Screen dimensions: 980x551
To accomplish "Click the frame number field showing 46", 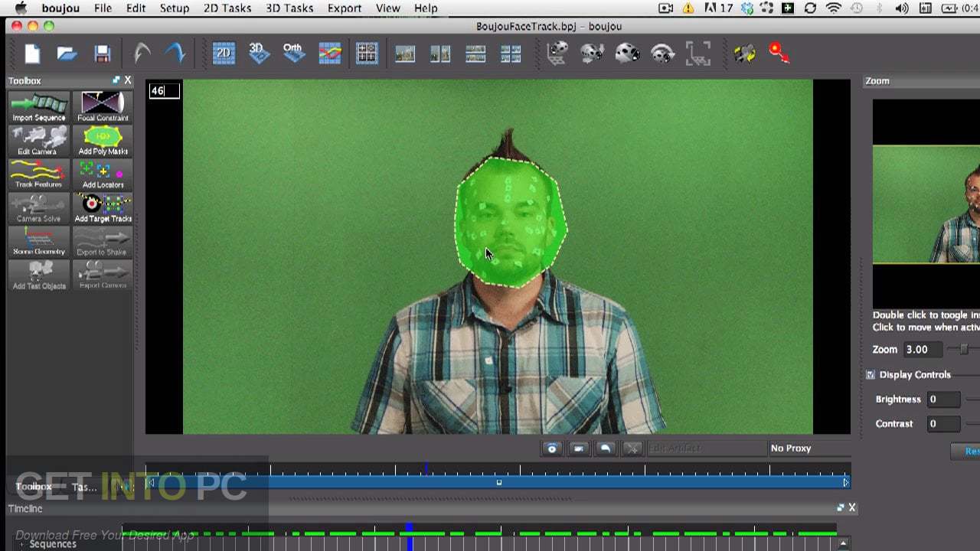I will click(164, 90).
